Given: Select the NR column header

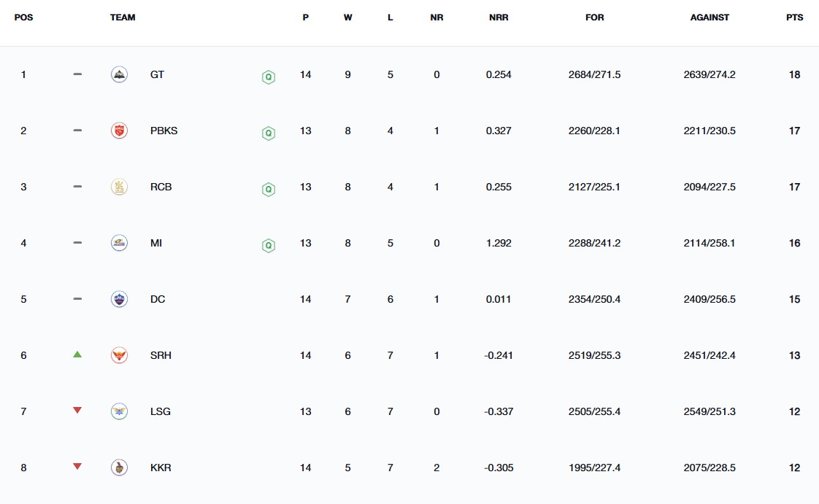Looking at the screenshot, I should point(437,18).
